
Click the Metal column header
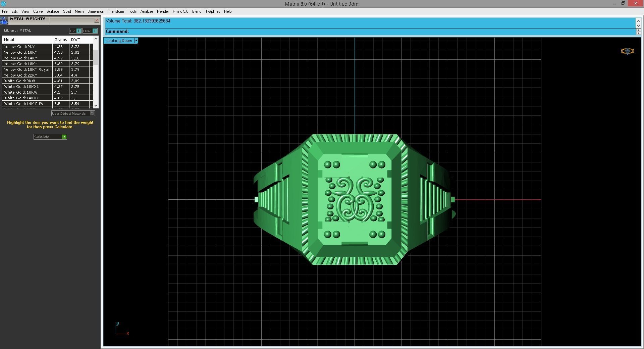(x=27, y=40)
